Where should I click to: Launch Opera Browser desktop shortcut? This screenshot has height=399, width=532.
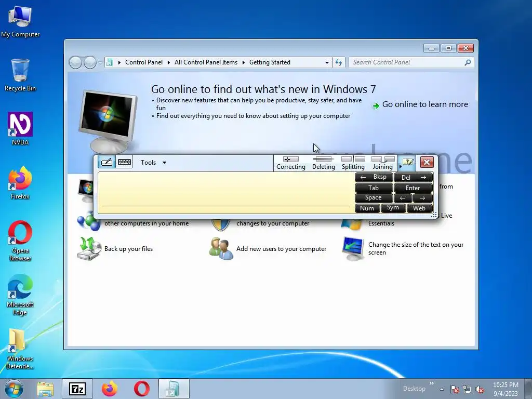coord(20,241)
